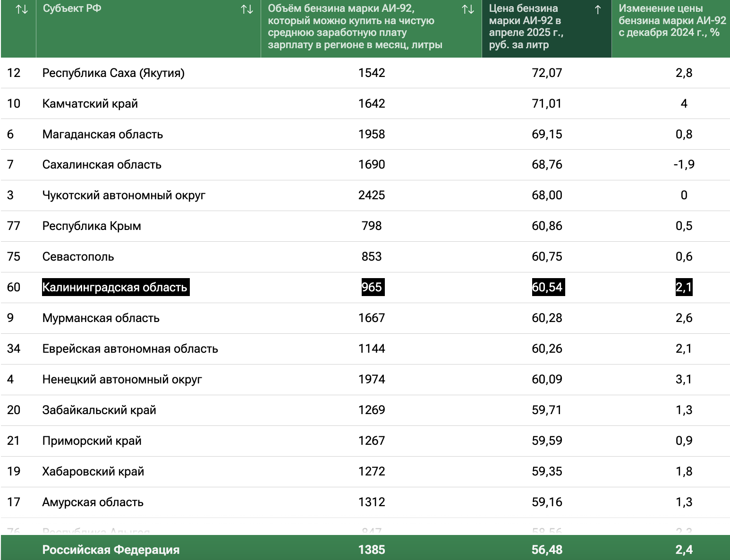Select Хабаровский край region name
The image size is (730, 560).
(x=93, y=472)
